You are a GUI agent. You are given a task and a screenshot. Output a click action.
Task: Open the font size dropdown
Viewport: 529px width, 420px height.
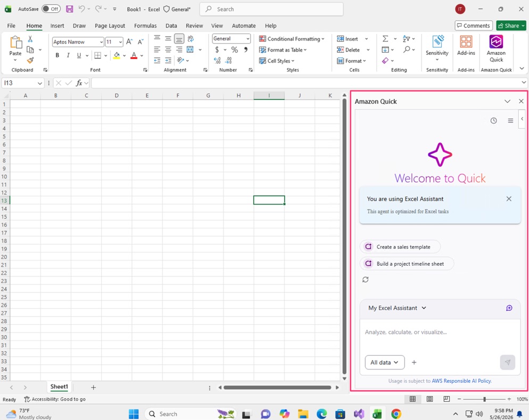coord(120,42)
